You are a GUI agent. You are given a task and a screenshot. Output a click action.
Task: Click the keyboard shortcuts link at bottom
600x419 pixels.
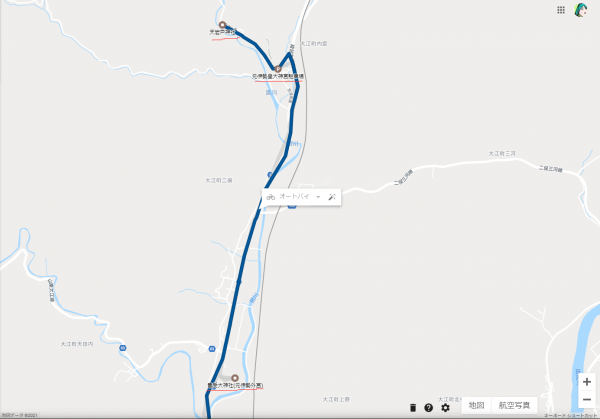pos(570,416)
